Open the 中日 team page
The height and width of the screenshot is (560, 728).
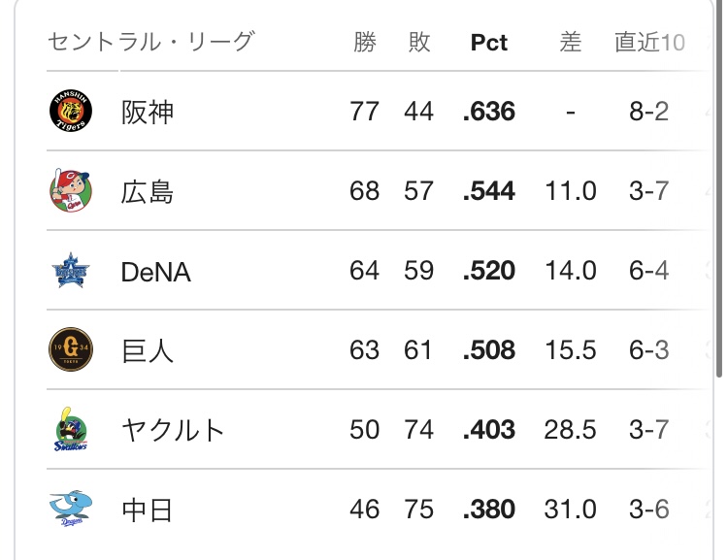coord(148,510)
